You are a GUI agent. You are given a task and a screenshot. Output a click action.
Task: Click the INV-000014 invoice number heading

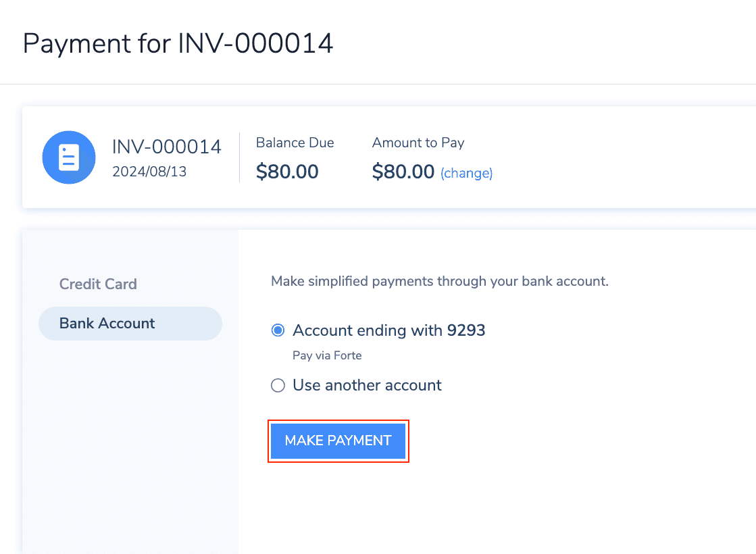tap(166, 147)
